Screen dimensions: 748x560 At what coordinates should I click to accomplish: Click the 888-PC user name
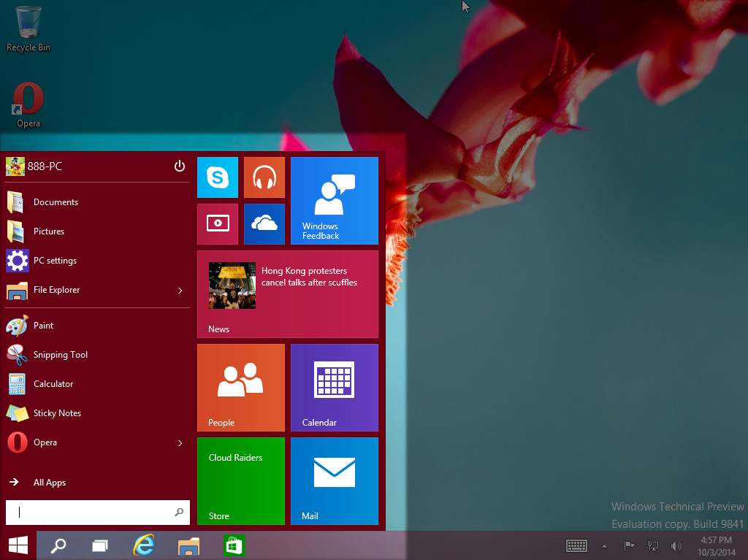pos(45,166)
